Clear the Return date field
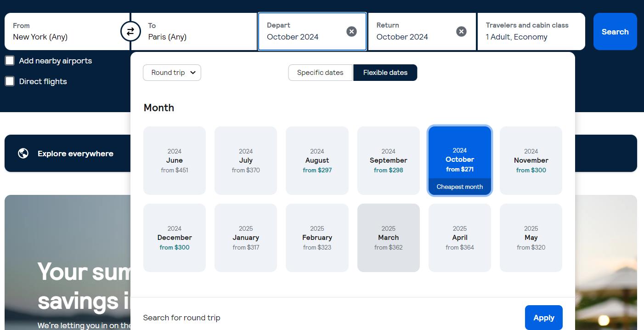 (x=461, y=31)
